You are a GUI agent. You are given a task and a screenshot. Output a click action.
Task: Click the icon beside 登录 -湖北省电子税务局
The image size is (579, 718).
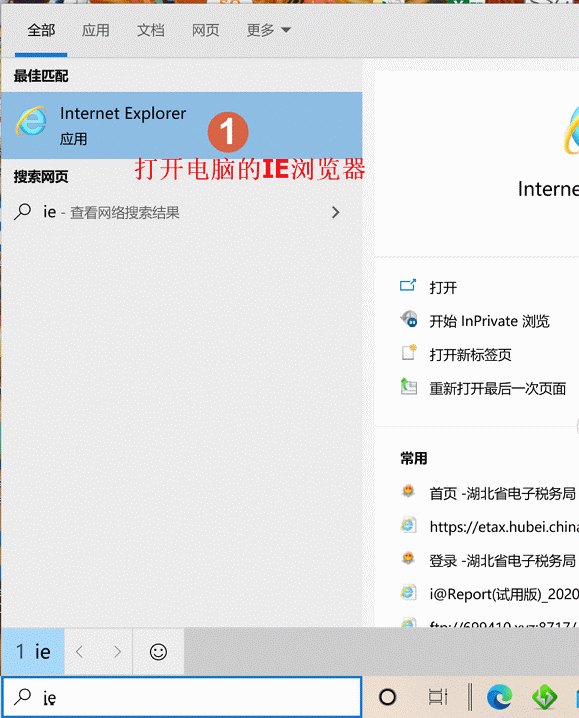(x=408, y=558)
